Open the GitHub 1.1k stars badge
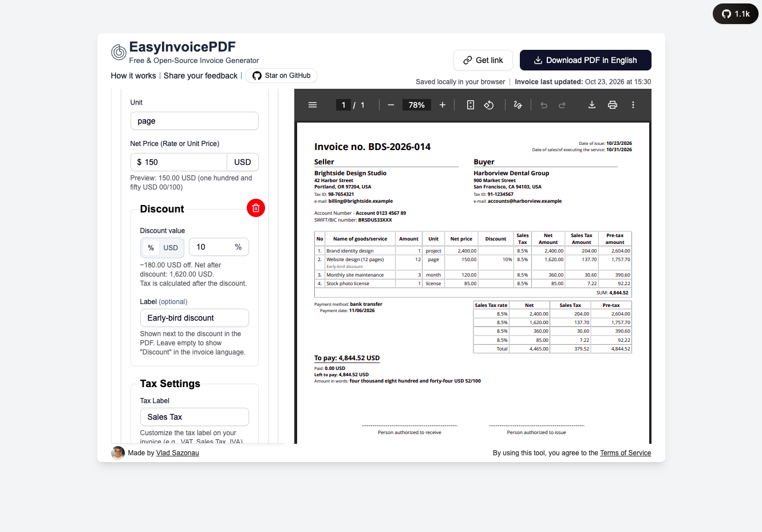Viewport: 762px width, 532px height. 736,14
